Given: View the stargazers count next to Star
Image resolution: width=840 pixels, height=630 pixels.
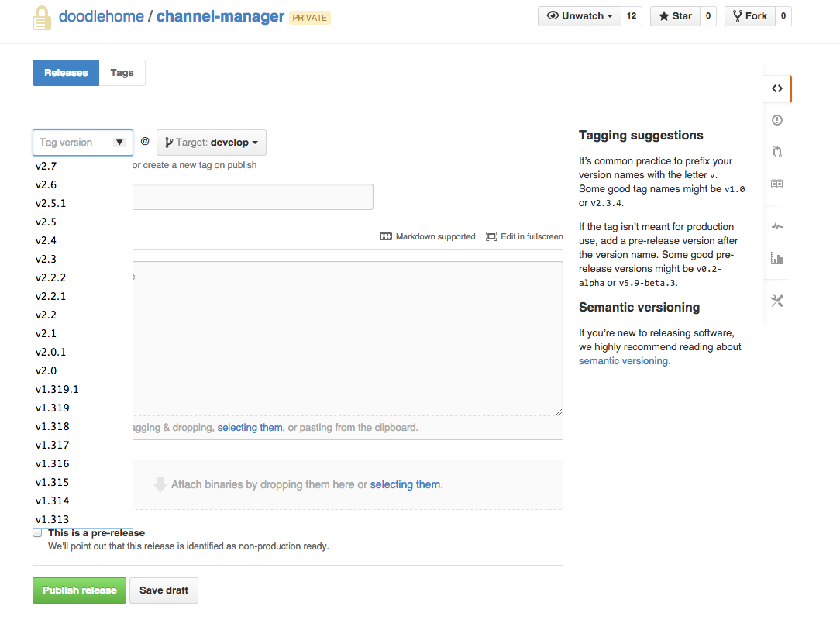Looking at the screenshot, I should (708, 16).
